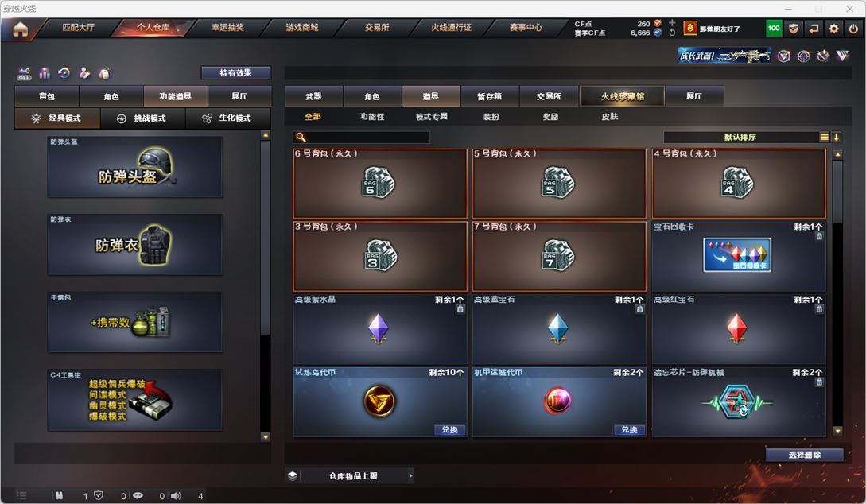
Task: Open settings gear in top bar
Action: (x=834, y=28)
